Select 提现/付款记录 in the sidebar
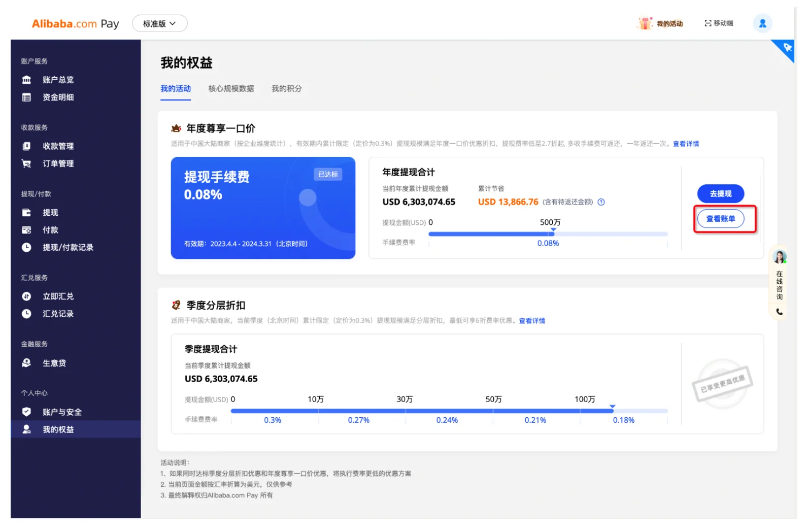The height and width of the screenshot is (532, 807). coord(68,248)
